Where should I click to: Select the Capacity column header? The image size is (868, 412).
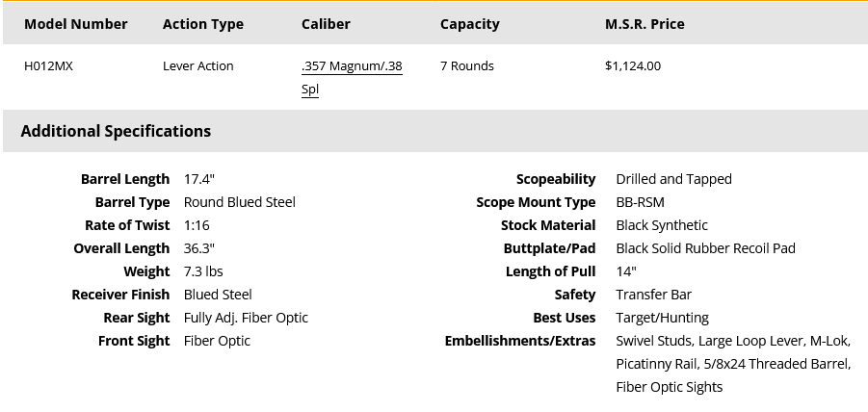tap(469, 24)
